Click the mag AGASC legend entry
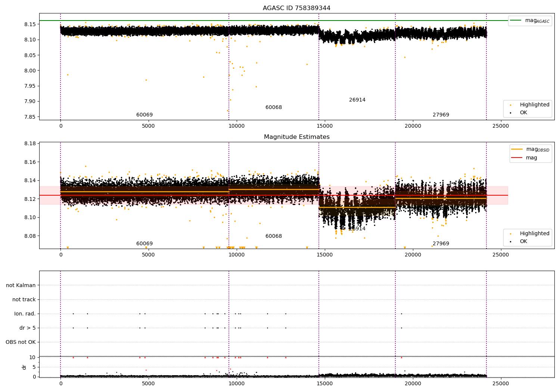The height and width of the screenshot is (392, 560). point(530,21)
